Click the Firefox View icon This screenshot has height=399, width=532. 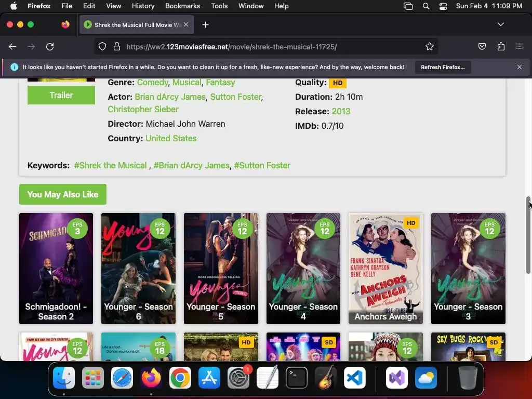coord(65,24)
